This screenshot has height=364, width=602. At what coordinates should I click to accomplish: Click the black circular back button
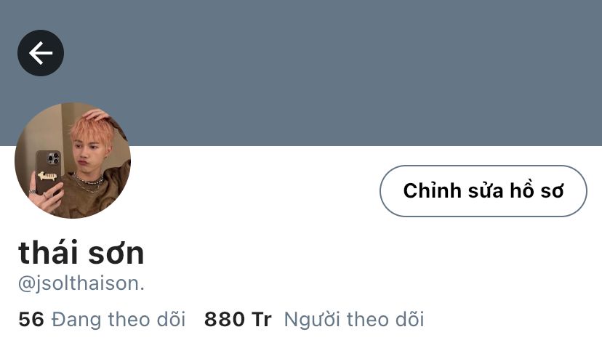(41, 53)
